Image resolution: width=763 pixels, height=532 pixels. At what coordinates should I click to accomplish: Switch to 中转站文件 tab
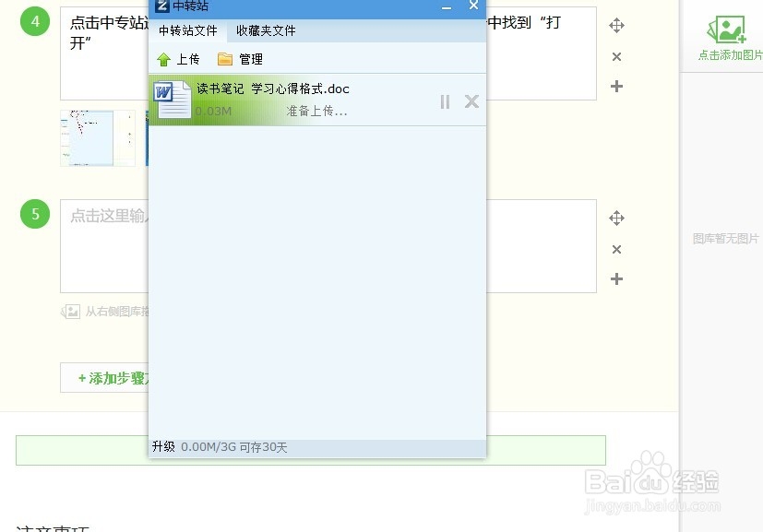click(x=188, y=30)
